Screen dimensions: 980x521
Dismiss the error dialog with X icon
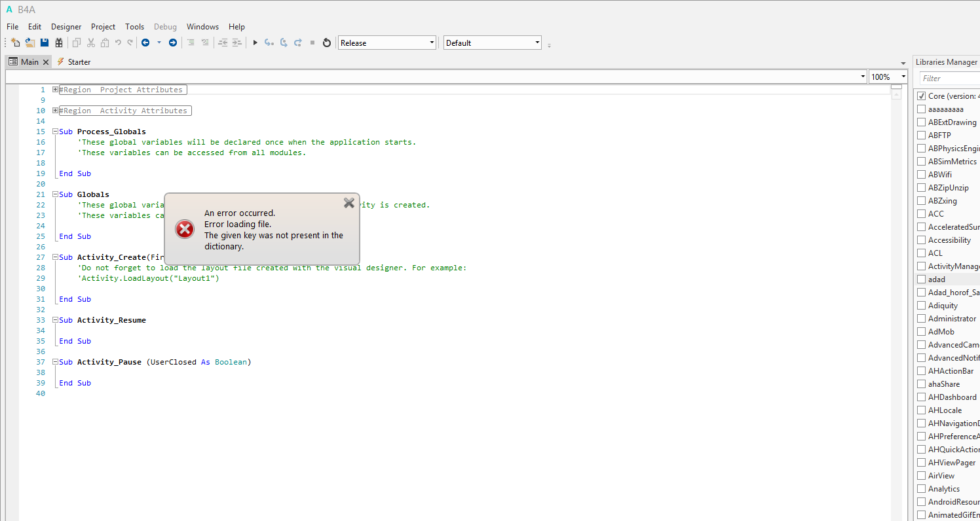click(349, 203)
